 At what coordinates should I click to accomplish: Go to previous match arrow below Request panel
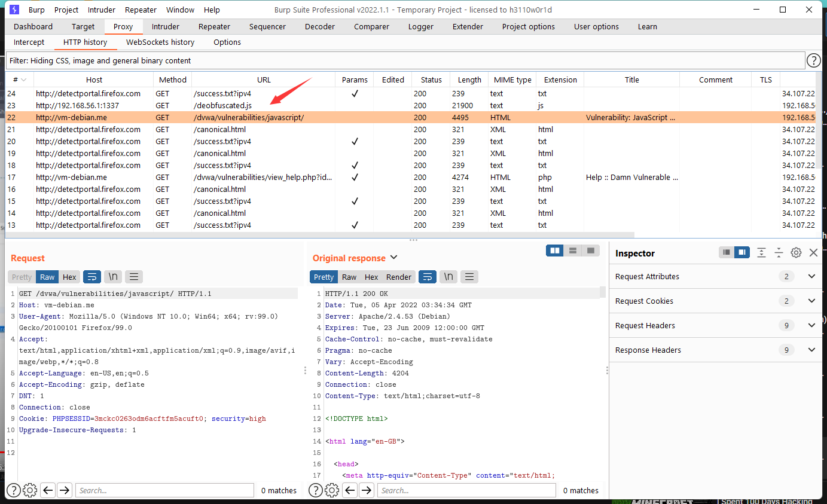click(48, 490)
